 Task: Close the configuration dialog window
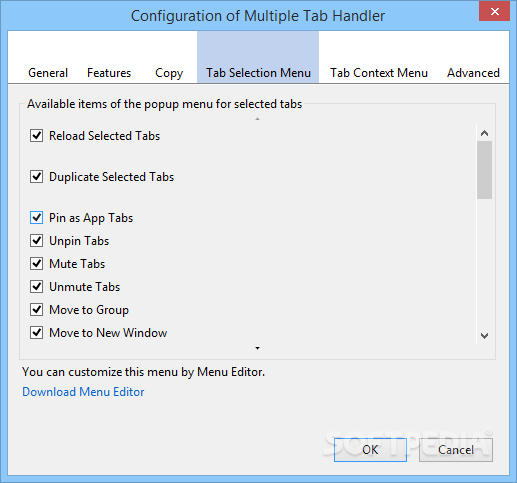point(495,12)
